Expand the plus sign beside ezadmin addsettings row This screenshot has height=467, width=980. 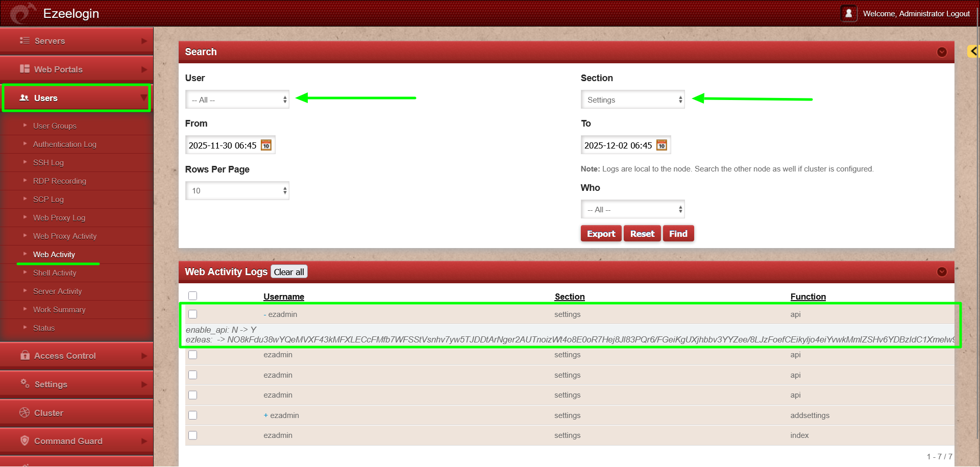(265, 415)
